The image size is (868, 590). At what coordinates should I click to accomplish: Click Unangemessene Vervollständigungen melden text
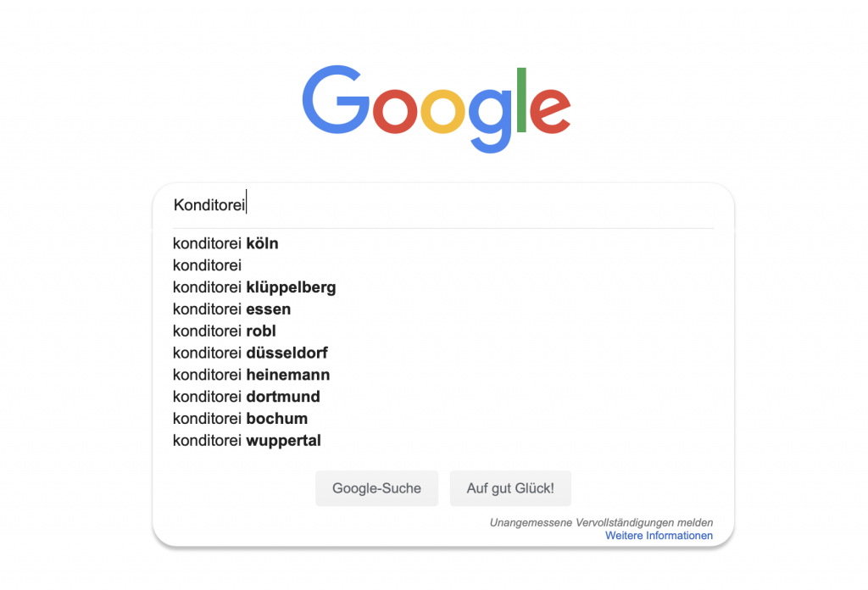coord(601,522)
